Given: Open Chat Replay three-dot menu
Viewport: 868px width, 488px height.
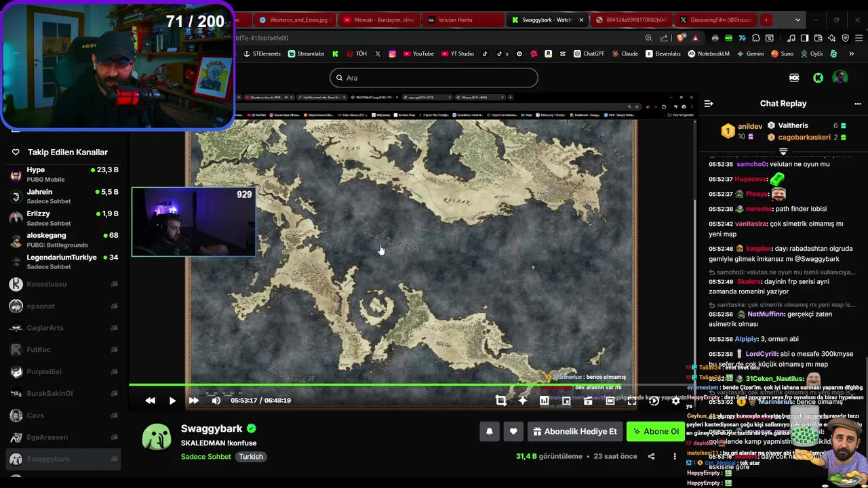Looking at the screenshot, I should (857, 104).
